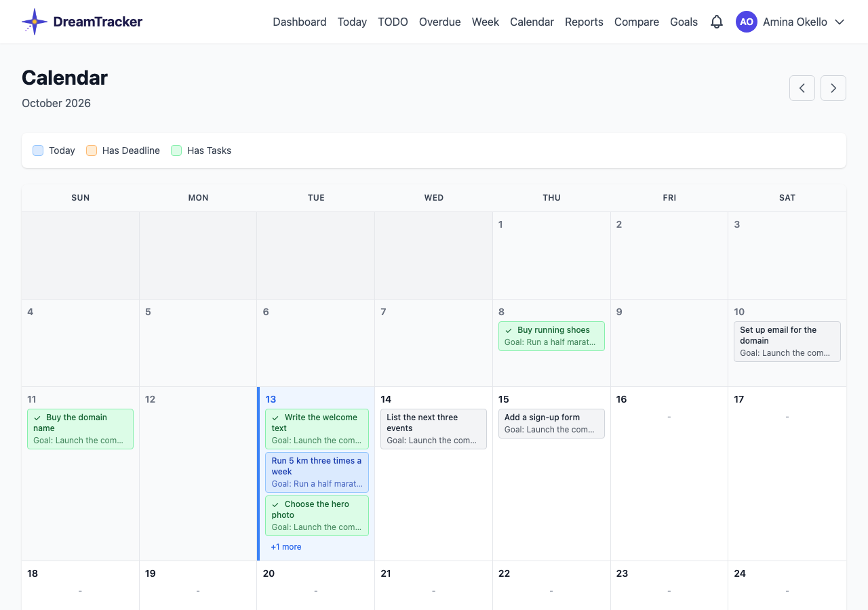Select day 16 cell number
Image resolution: width=868 pixels, height=610 pixels.
[x=621, y=399]
